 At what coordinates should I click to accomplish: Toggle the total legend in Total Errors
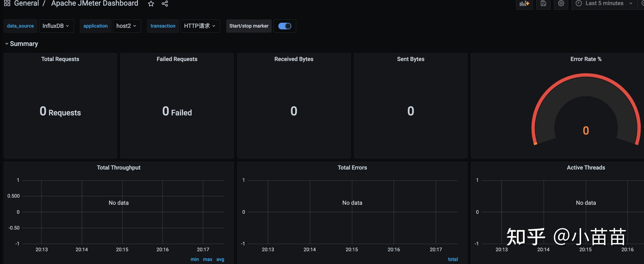(x=453, y=259)
